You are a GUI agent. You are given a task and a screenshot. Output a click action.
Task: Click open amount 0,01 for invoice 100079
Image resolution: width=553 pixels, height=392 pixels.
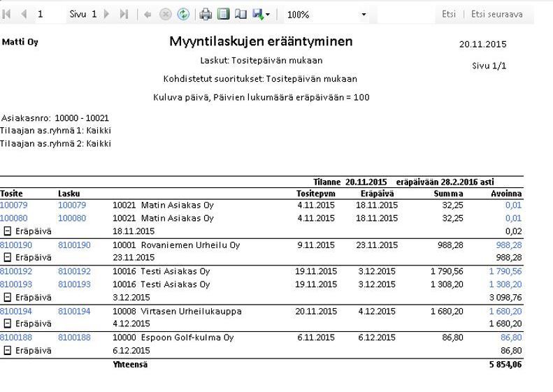[513, 205]
